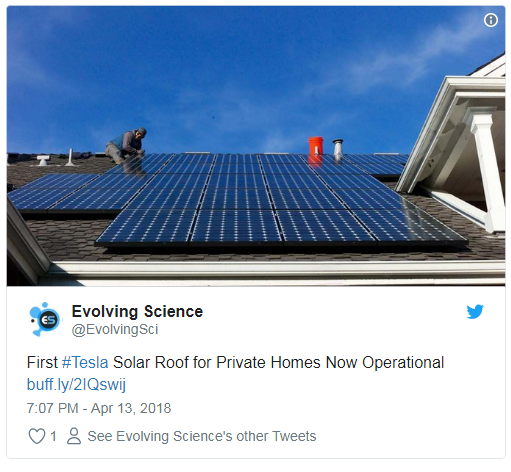Open Twitter via the blue bird logo
Image resolution: width=511 pixels, height=472 pixels.
pos(475,312)
